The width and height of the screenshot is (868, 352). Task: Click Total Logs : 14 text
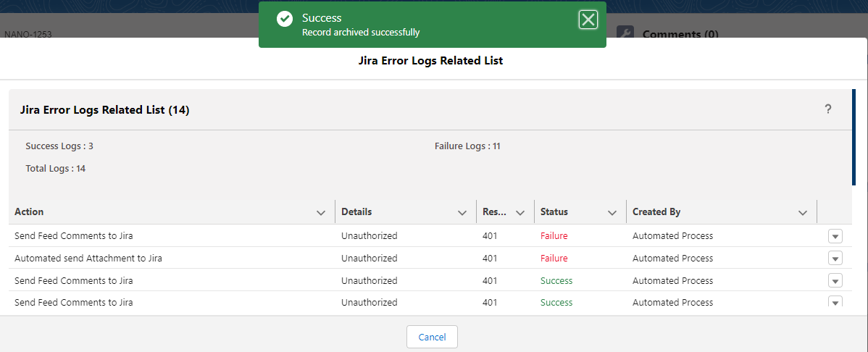(x=55, y=168)
